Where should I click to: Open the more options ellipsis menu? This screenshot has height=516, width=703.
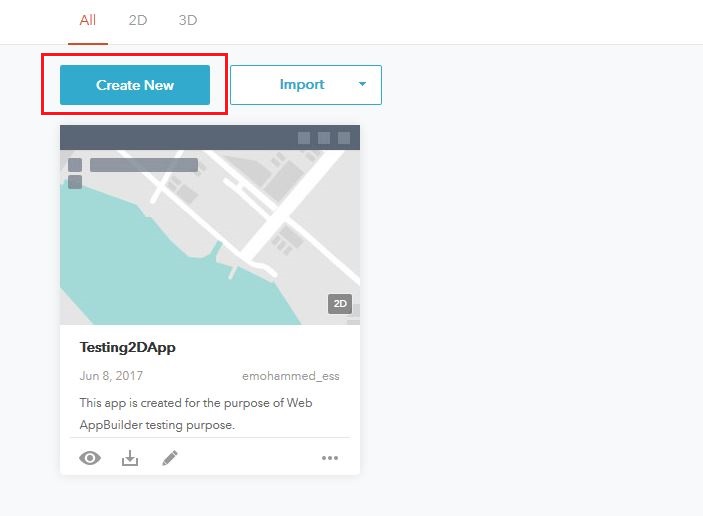[x=330, y=458]
